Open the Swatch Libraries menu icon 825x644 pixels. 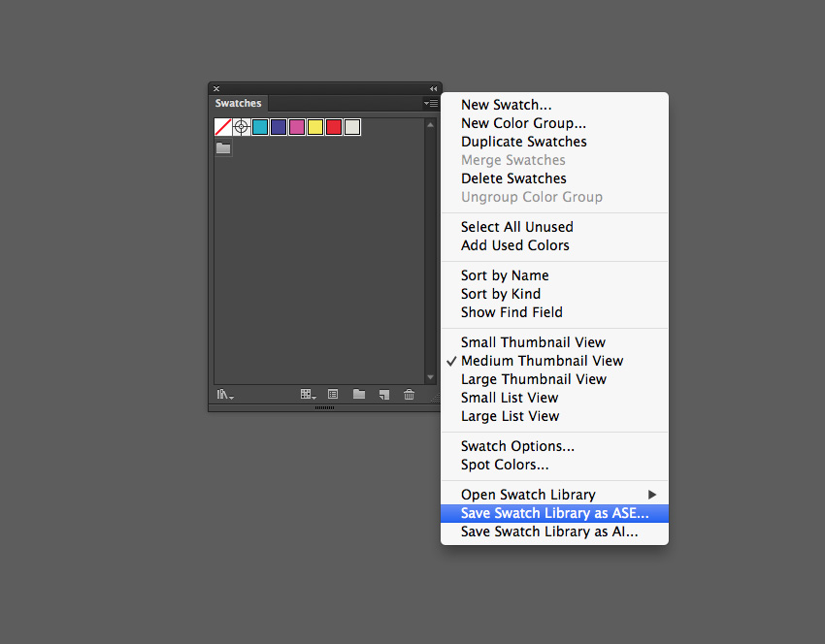pos(225,395)
